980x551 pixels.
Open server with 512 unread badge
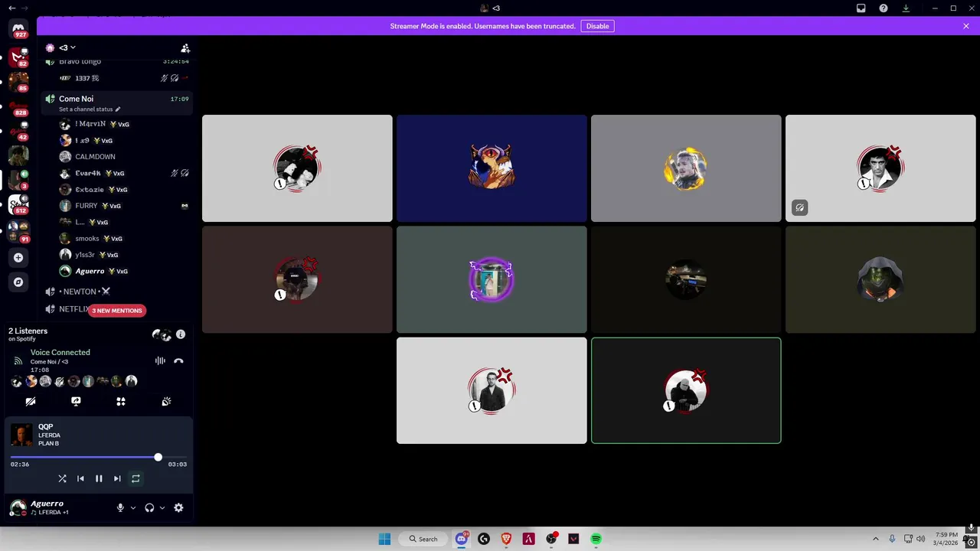(18, 204)
